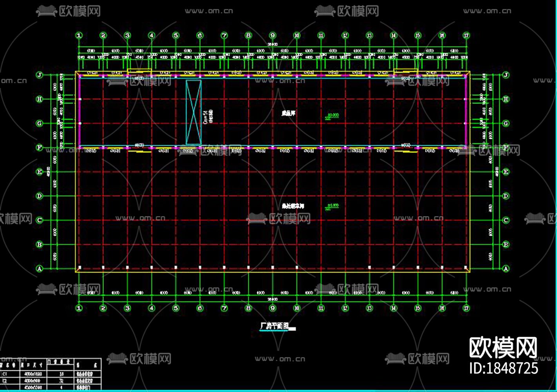Select top-row grid bubble 2
This screenshot has height=392, width=557.
pyautogui.click(x=103, y=36)
